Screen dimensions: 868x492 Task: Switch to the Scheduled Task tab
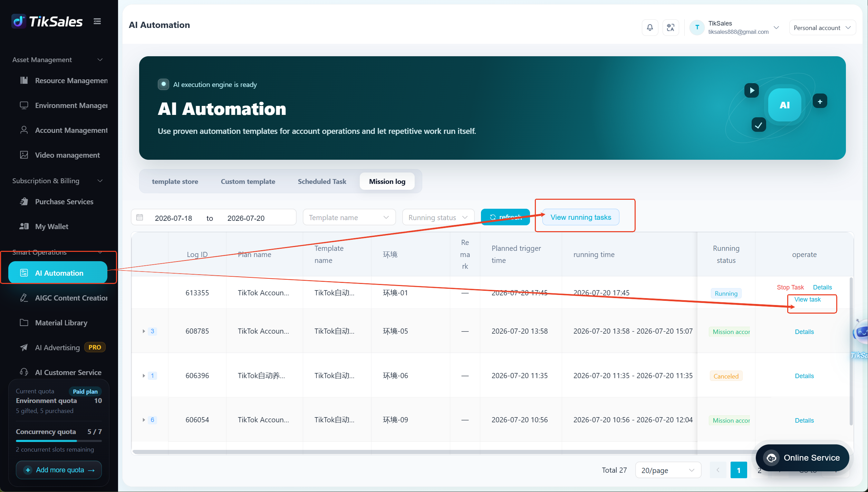pyautogui.click(x=322, y=181)
